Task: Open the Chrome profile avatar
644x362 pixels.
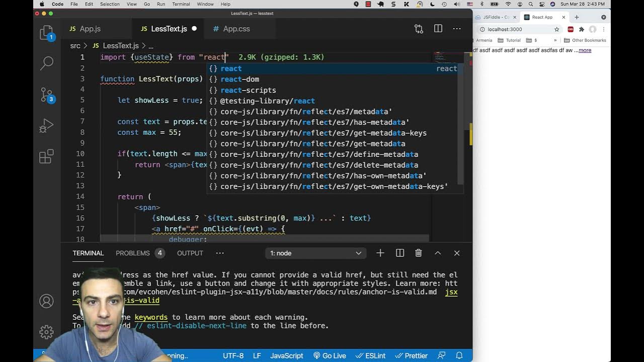Action: click(593, 29)
